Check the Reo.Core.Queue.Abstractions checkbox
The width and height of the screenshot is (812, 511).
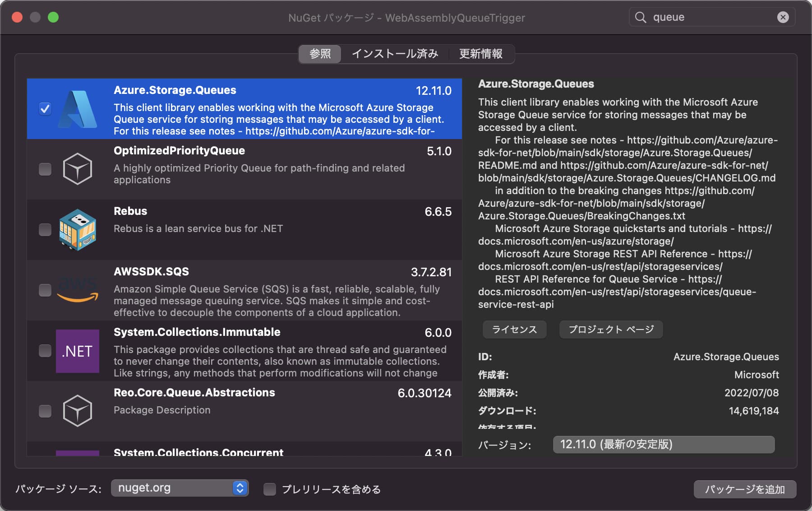click(45, 411)
